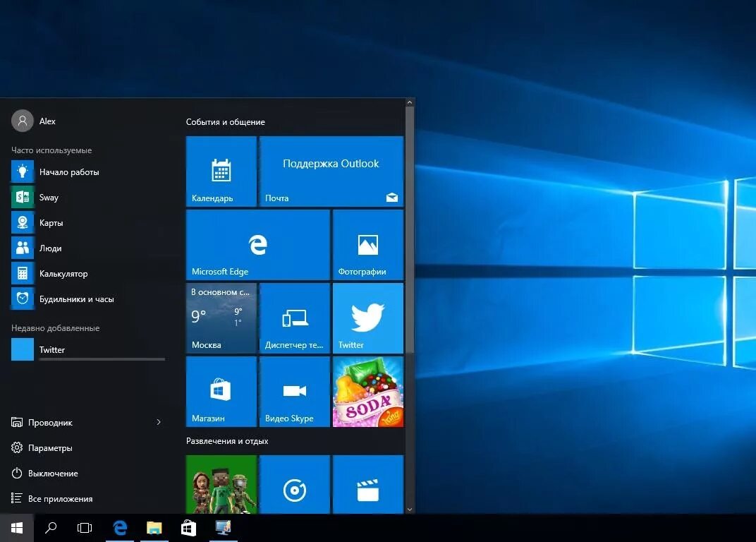Viewport: 756px width, 542px height.
Task: Open the Календарь tile
Action: point(221,171)
